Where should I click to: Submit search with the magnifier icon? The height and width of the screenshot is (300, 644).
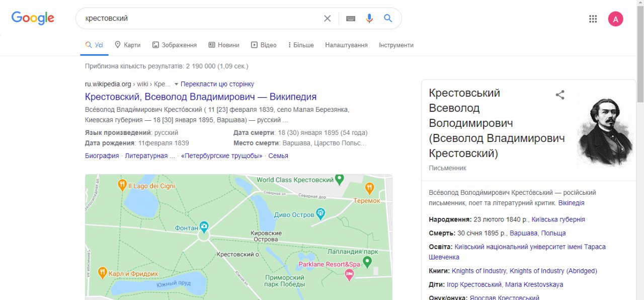388,19
